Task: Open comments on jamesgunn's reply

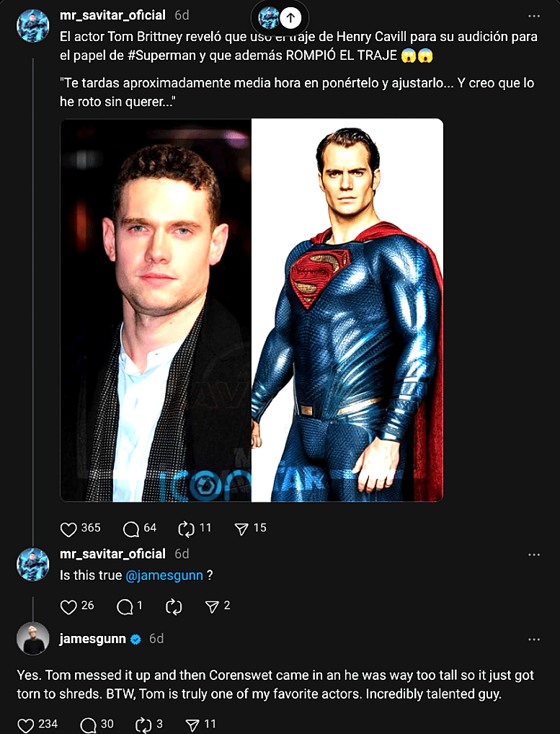Action: pos(89,725)
